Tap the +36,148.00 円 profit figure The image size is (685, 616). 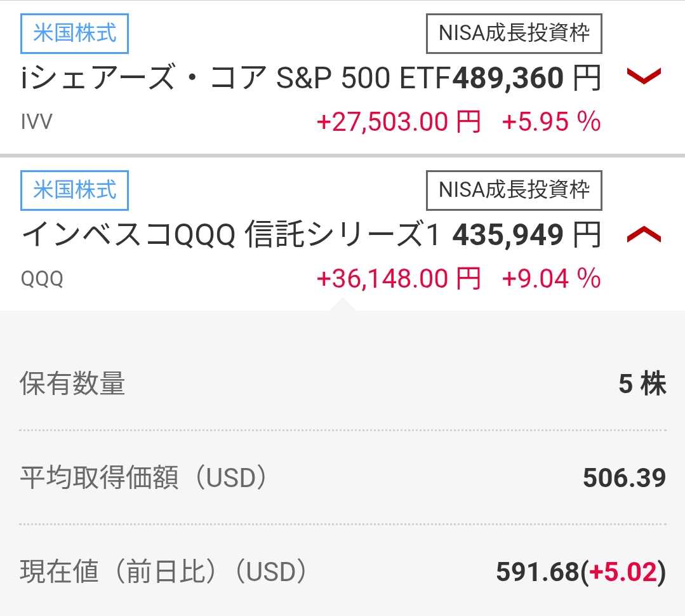coord(398,279)
